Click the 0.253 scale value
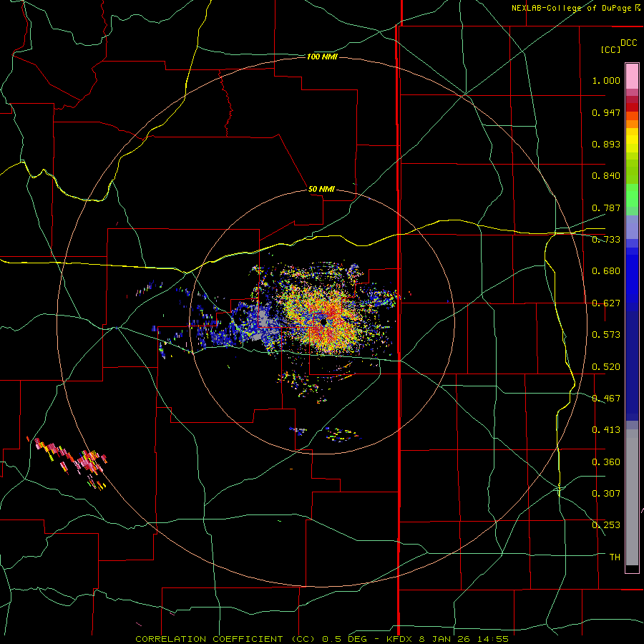 tap(606, 525)
